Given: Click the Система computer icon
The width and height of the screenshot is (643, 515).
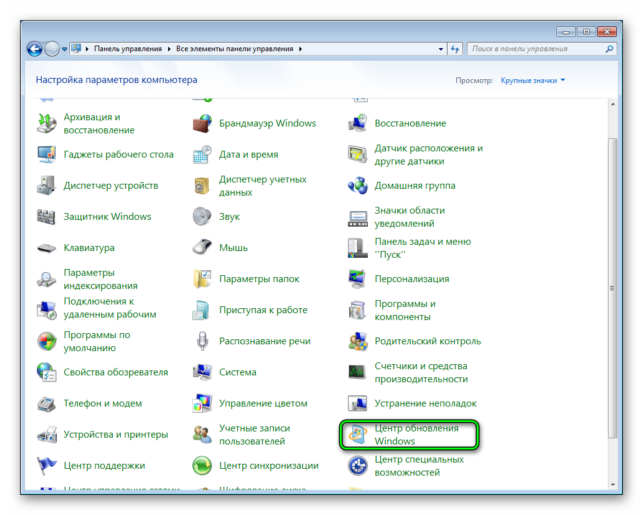Looking at the screenshot, I should pyautogui.click(x=202, y=372).
